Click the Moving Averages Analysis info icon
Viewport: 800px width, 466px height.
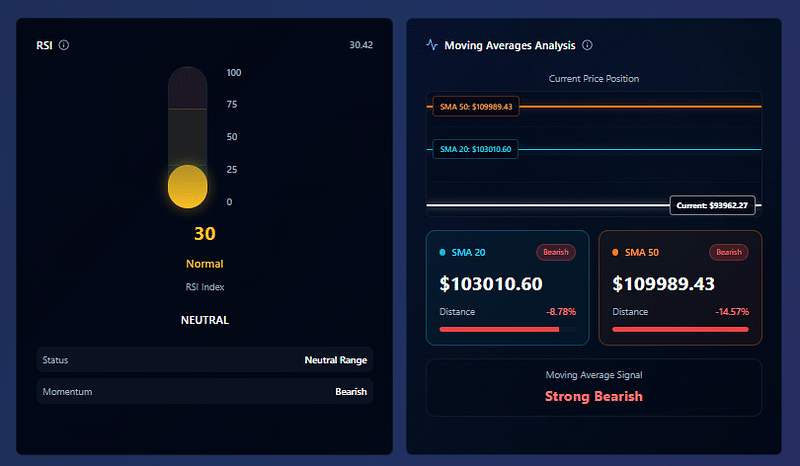[x=587, y=45]
